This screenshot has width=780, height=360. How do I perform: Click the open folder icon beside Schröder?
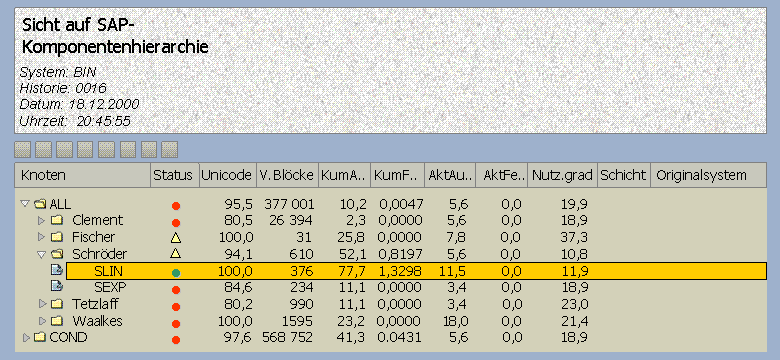pyautogui.click(x=57, y=254)
